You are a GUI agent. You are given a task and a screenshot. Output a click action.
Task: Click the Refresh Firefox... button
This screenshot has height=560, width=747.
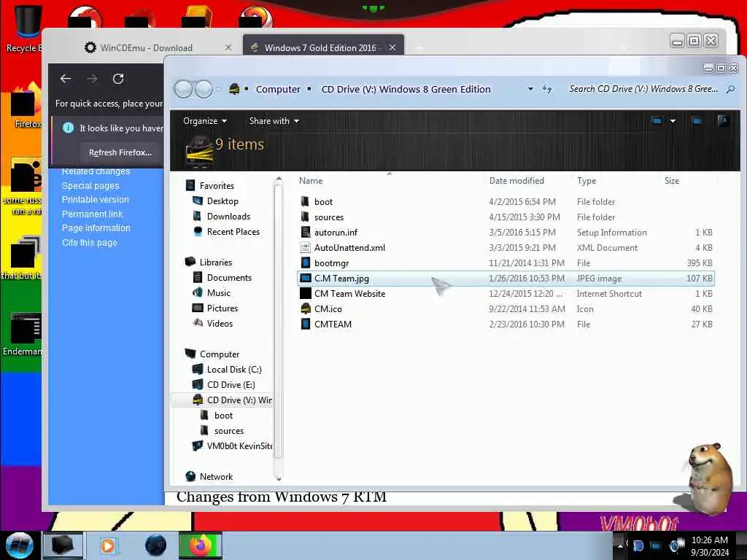coord(120,152)
